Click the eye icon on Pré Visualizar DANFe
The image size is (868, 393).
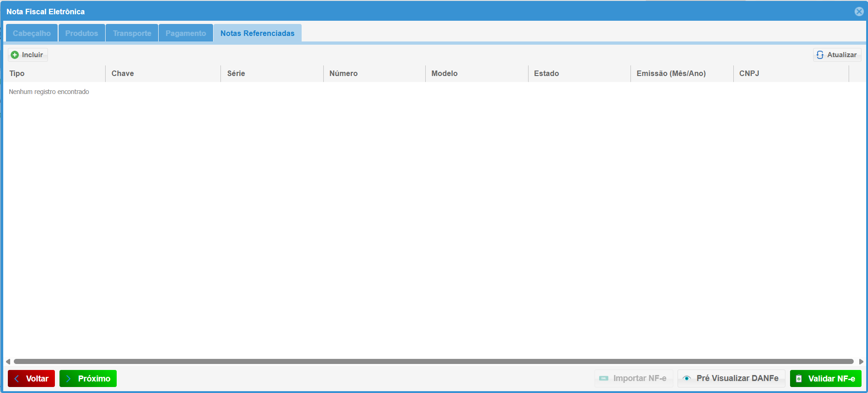tap(687, 378)
